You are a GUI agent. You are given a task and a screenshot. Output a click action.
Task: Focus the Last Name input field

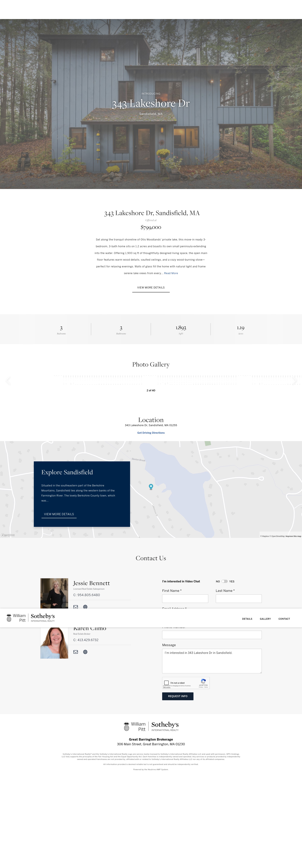239,598
